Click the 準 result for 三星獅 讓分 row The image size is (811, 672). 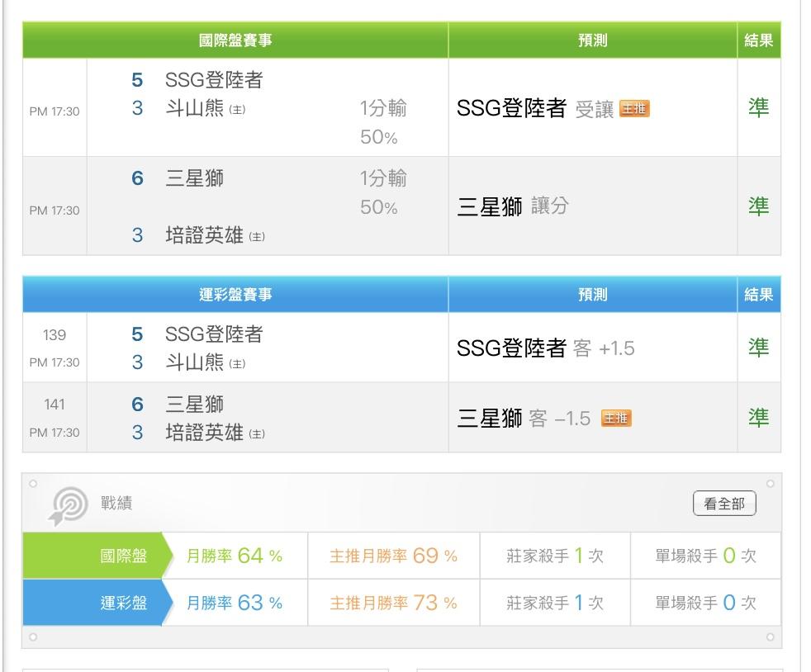click(758, 206)
